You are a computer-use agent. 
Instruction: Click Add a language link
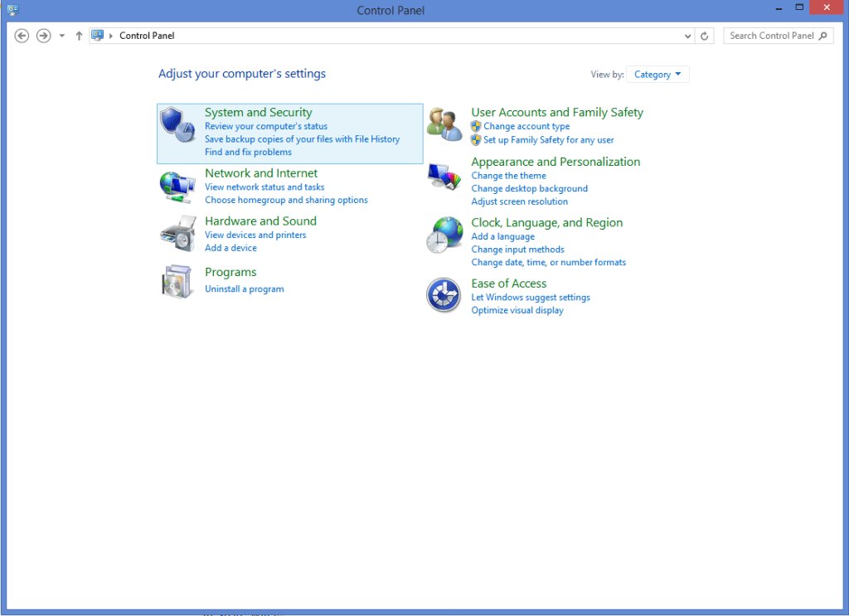pyautogui.click(x=502, y=236)
